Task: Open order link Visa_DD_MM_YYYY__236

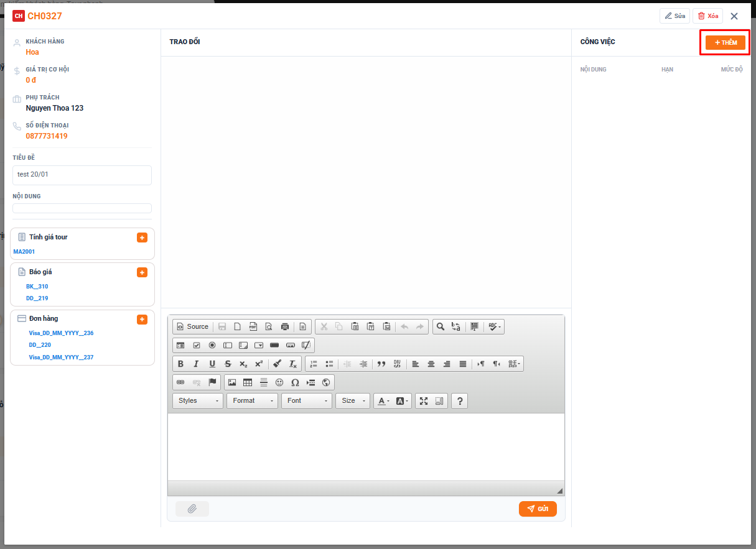Action: click(61, 333)
